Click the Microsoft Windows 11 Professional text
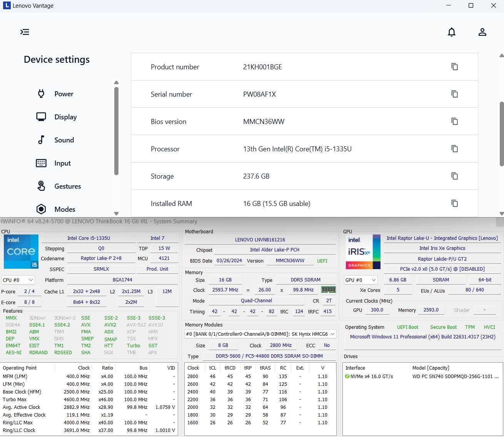Viewport: 504px width, 437px height. [x=423, y=337]
